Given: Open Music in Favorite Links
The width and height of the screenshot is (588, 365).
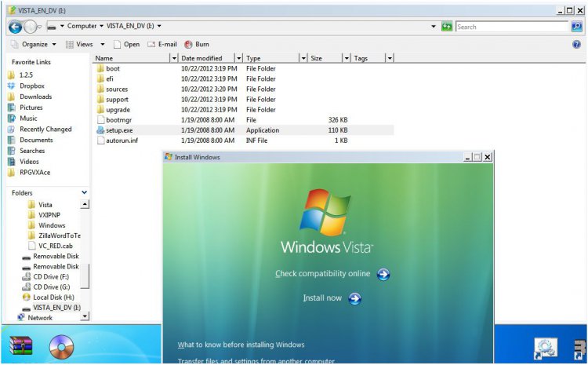Looking at the screenshot, I should pos(23,119).
